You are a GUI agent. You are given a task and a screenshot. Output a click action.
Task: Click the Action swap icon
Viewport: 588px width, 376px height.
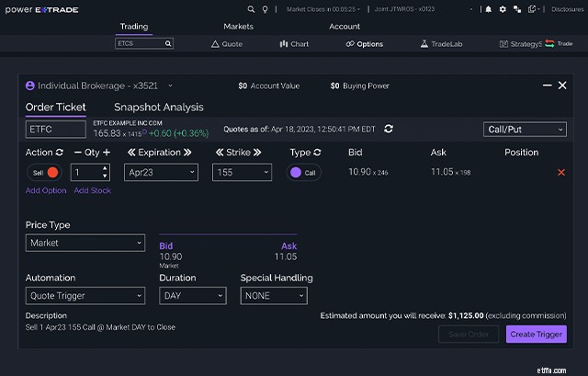click(x=59, y=153)
